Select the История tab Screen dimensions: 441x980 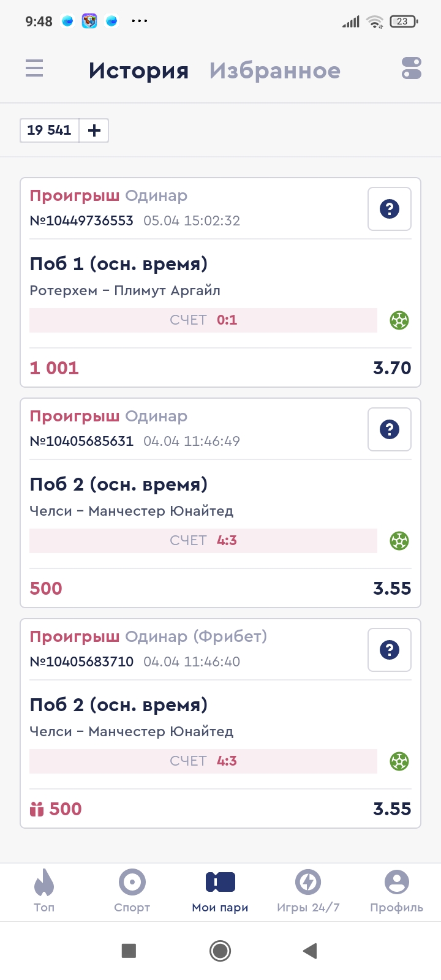[138, 71]
